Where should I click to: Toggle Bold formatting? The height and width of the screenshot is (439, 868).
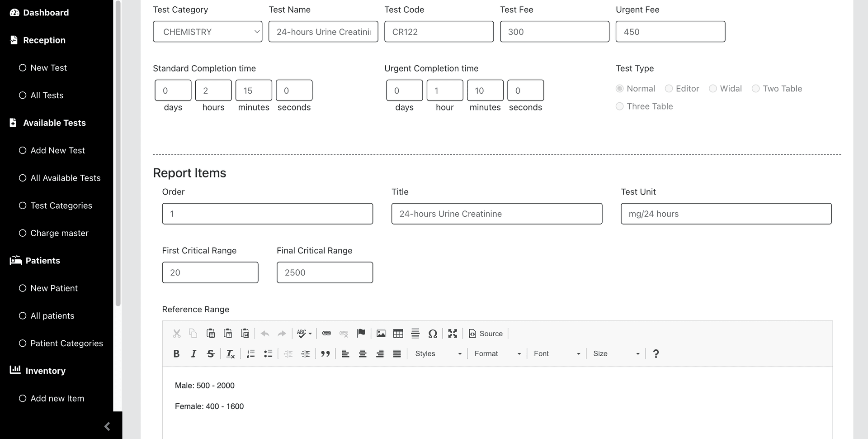177,354
